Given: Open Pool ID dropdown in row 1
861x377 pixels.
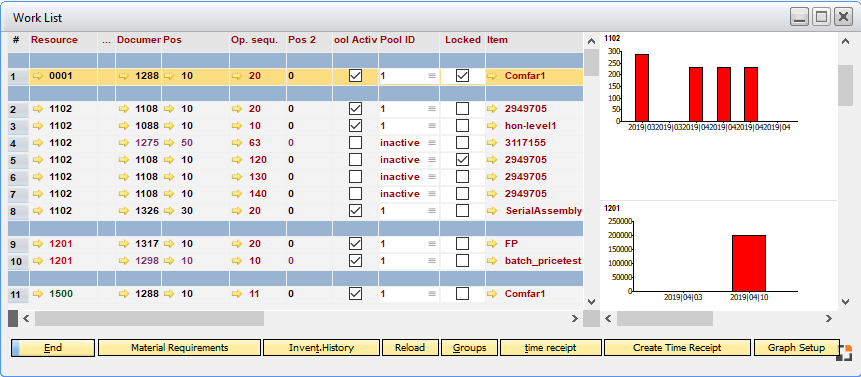Looking at the screenshot, I should [432, 76].
